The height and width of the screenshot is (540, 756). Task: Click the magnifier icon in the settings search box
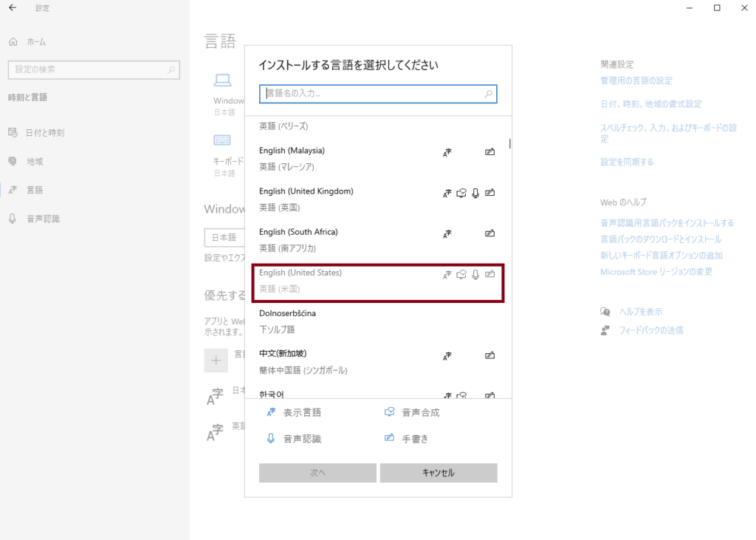(171, 69)
